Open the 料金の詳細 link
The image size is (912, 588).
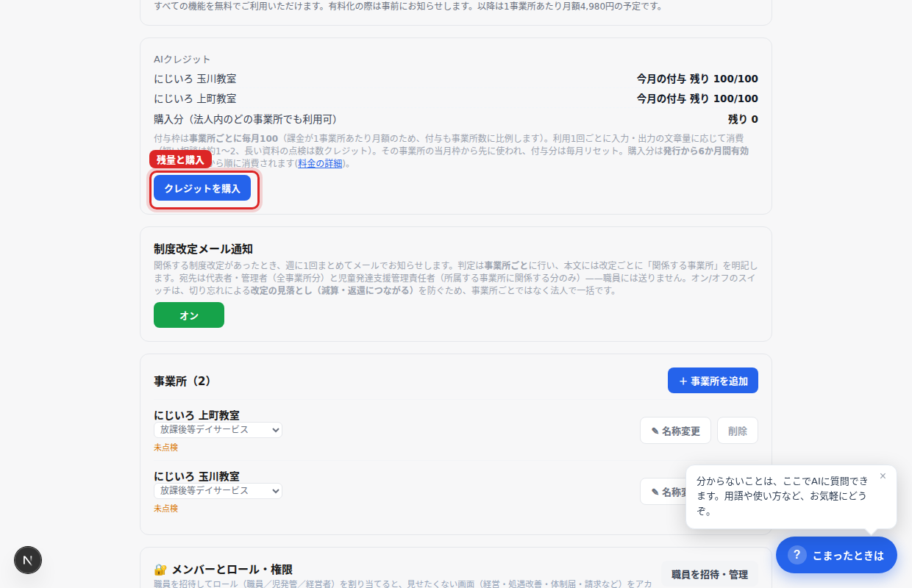click(320, 163)
